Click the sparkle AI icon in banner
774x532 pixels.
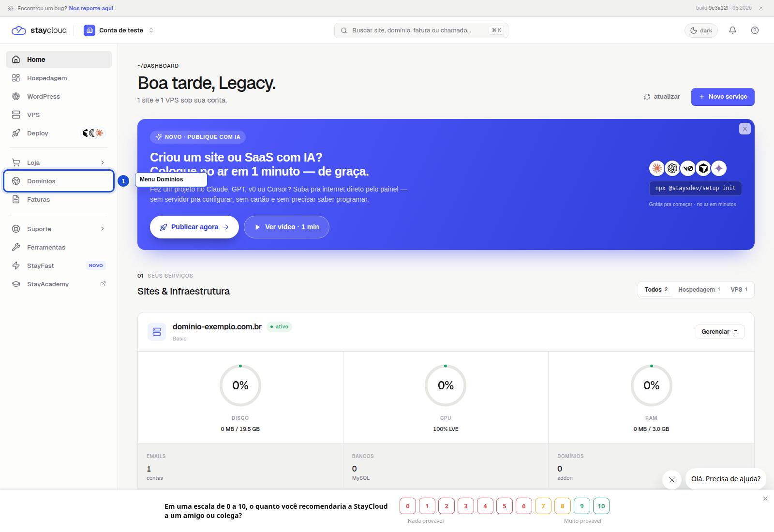point(719,168)
